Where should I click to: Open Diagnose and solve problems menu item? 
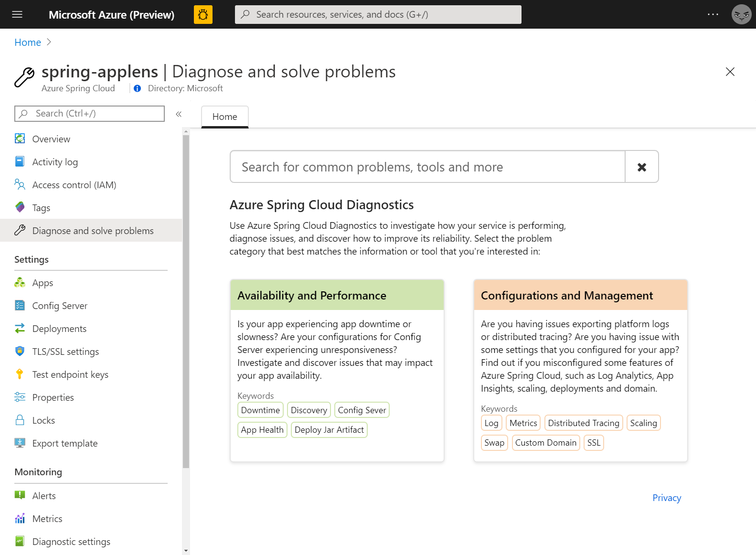coord(93,231)
